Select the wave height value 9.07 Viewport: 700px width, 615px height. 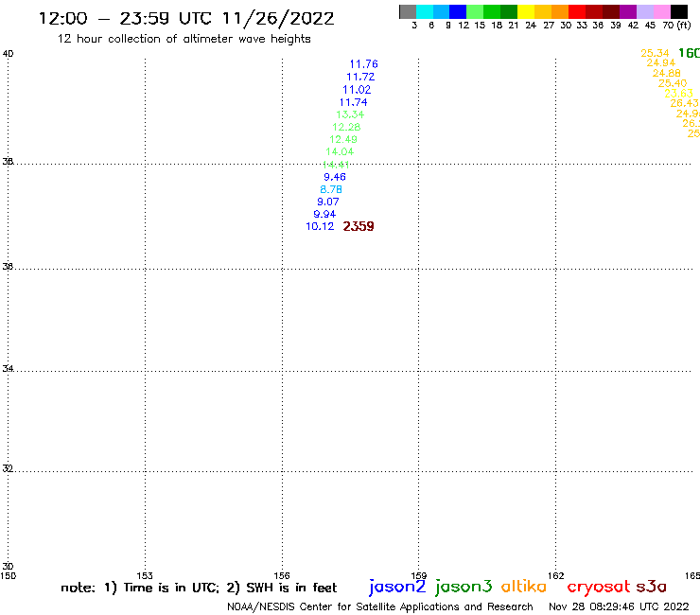[328, 202]
